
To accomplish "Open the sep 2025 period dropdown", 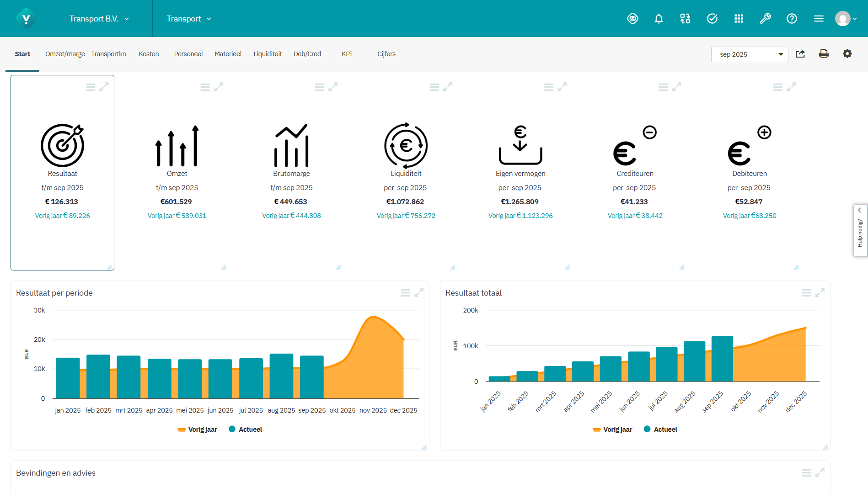I will tap(749, 54).
